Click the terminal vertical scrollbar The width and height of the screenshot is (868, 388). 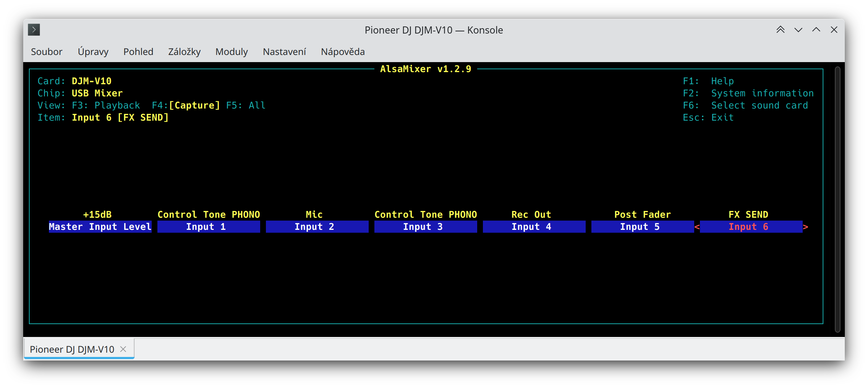837,199
